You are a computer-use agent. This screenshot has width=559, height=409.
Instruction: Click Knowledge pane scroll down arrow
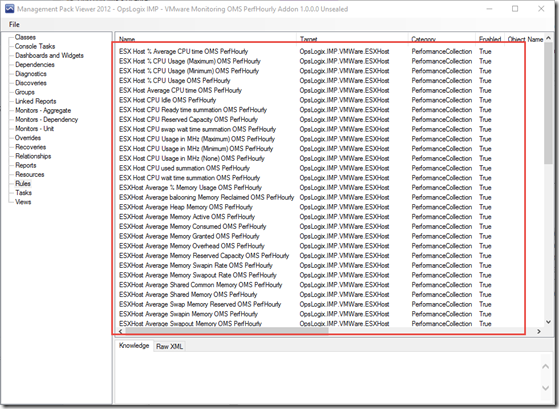pyautogui.click(x=545, y=388)
